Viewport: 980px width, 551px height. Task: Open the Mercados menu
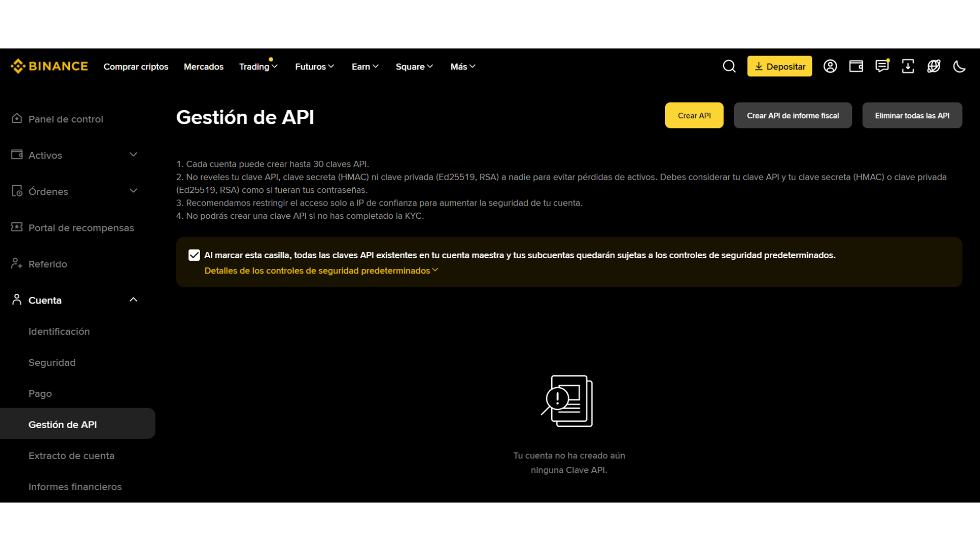coord(203,66)
